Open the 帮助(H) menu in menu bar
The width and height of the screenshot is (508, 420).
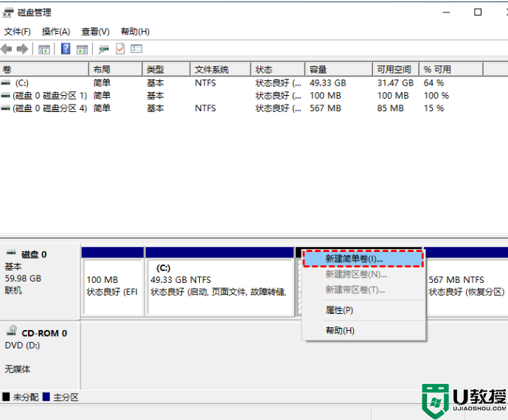point(135,32)
